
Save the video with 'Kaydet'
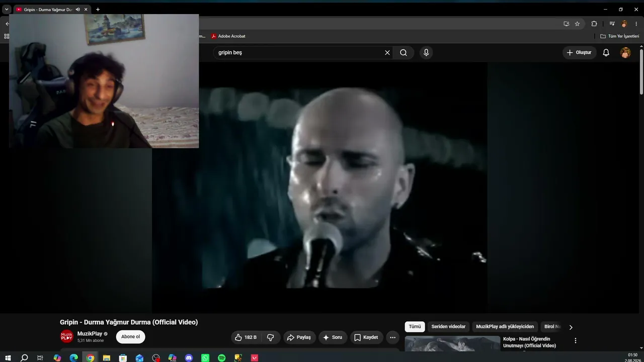coord(366,337)
